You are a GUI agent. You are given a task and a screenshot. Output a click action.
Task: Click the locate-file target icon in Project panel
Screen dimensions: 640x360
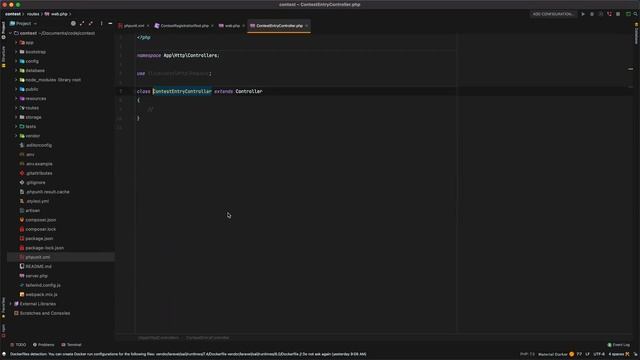[73, 23]
